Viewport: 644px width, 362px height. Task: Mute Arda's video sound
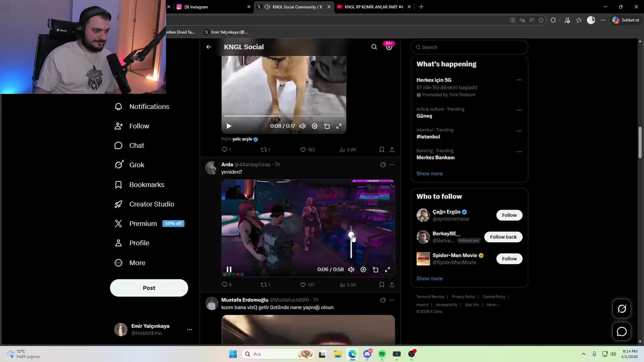351,269
